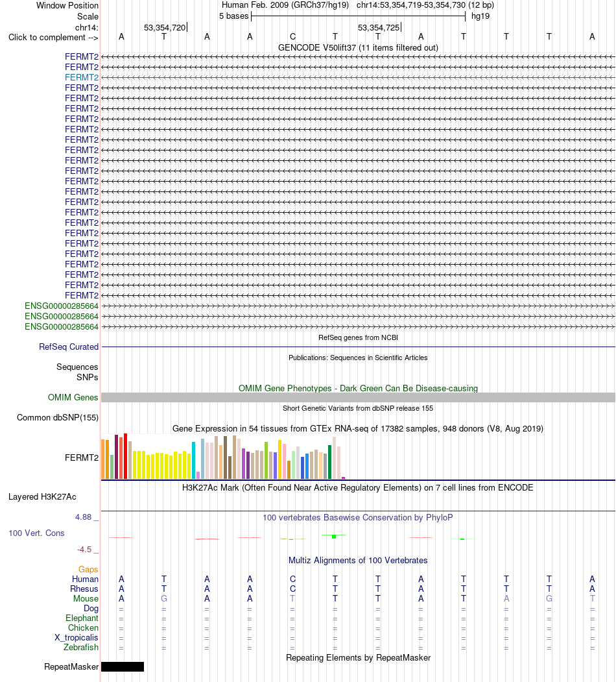
Task: Select the Chicken alignment row label
Action: click(83, 627)
